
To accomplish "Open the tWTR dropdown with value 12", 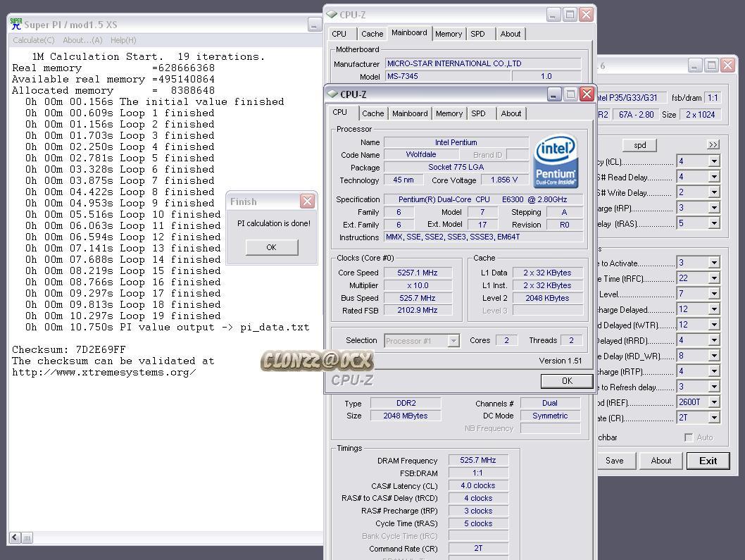I will (x=714, y=325).
